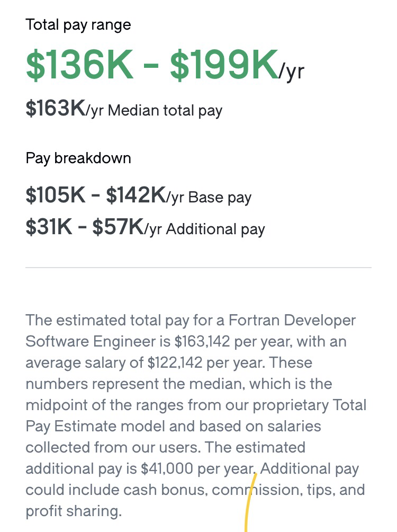Click the $122,142 average salary figure
This screenshot has height=532, width=397.
(175, 362)
